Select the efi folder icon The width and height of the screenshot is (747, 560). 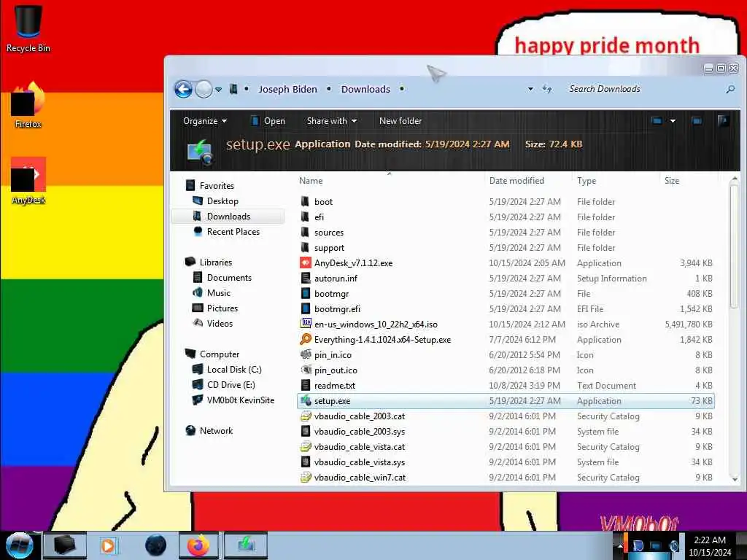[x=306, y=217]
